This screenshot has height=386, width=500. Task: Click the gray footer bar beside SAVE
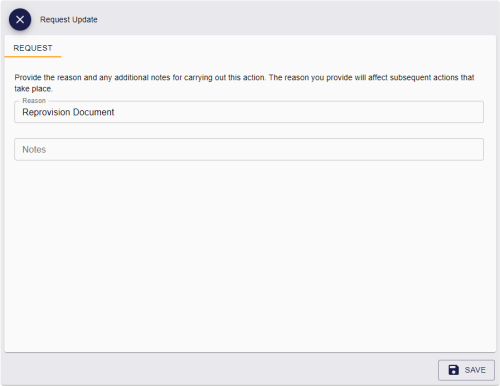pos(220,370)
